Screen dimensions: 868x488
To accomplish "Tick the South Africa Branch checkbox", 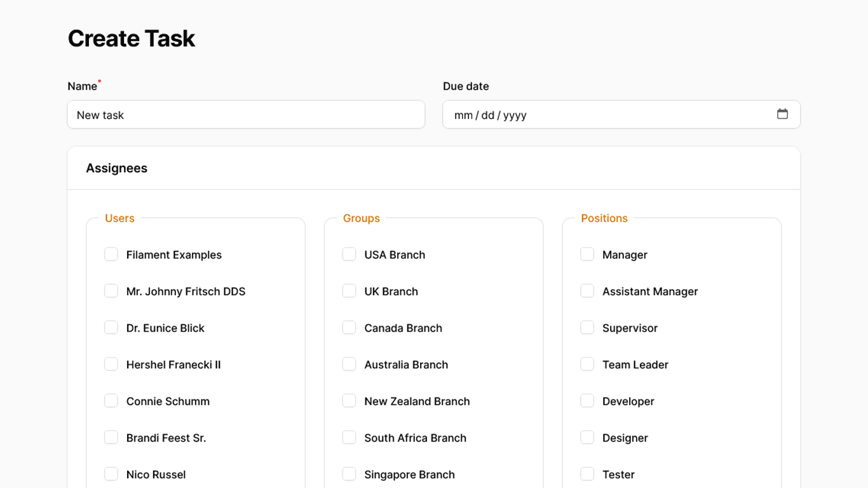I will [x=349, y=437].
